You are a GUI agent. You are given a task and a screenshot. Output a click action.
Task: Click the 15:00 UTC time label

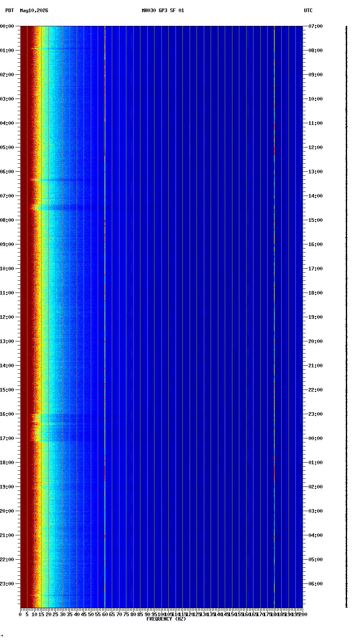point(316,220)
